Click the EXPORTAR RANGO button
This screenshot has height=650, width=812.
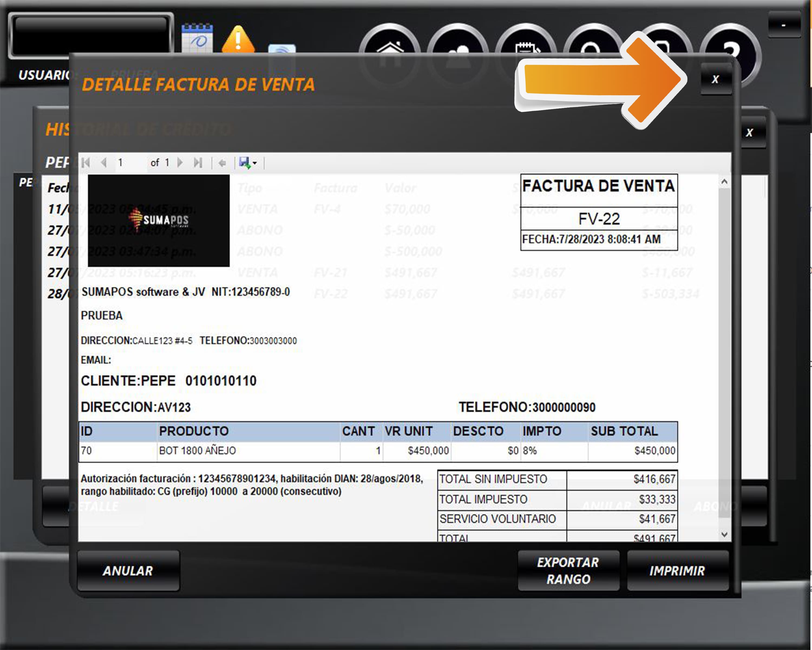tap(568, 570)
